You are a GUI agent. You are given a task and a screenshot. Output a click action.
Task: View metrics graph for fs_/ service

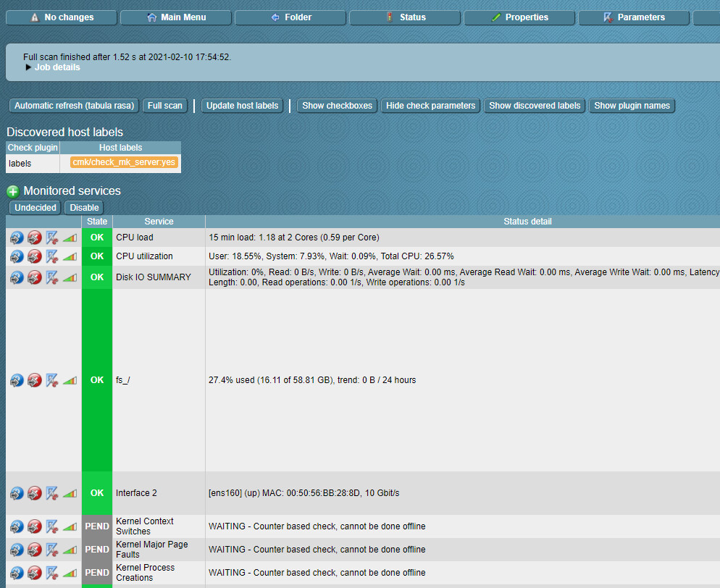(x=69, y=379)
